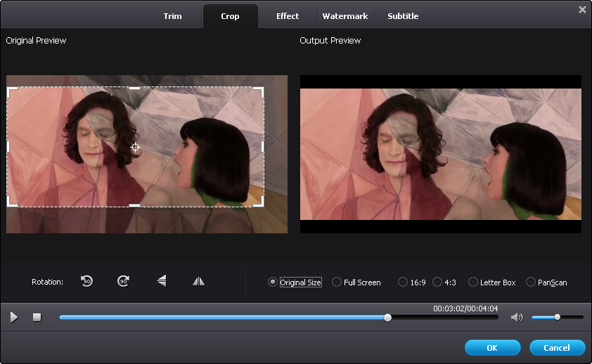Image resolution: width=592 pixels, height=364 pixels.
Task: Select the Original Size radio option
Action: tap(273, 282)
